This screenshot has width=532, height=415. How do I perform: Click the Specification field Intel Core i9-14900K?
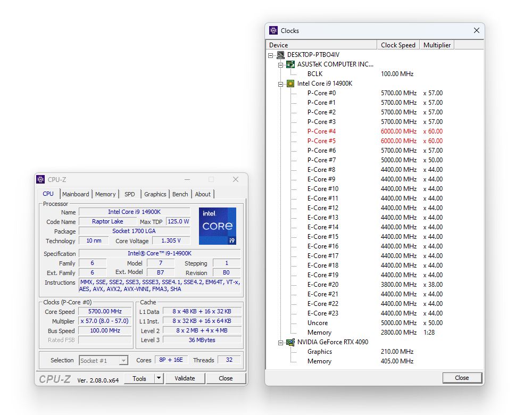coord(160,253)
